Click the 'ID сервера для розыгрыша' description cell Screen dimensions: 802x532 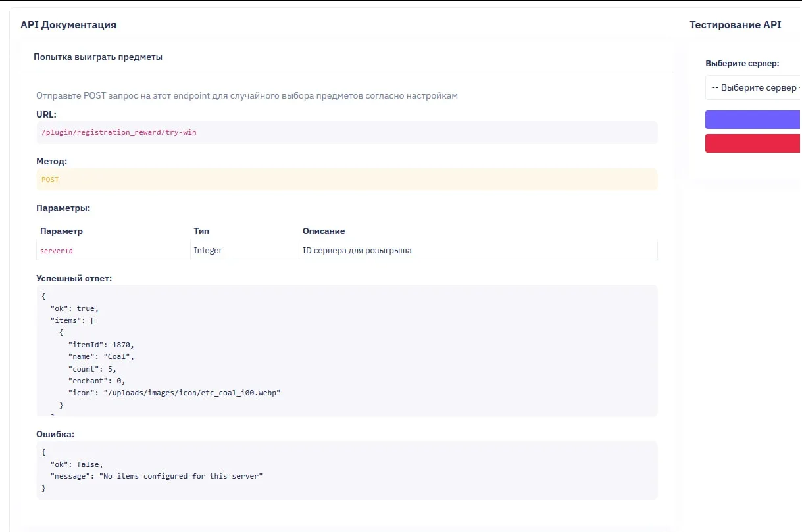coord(357,251)
